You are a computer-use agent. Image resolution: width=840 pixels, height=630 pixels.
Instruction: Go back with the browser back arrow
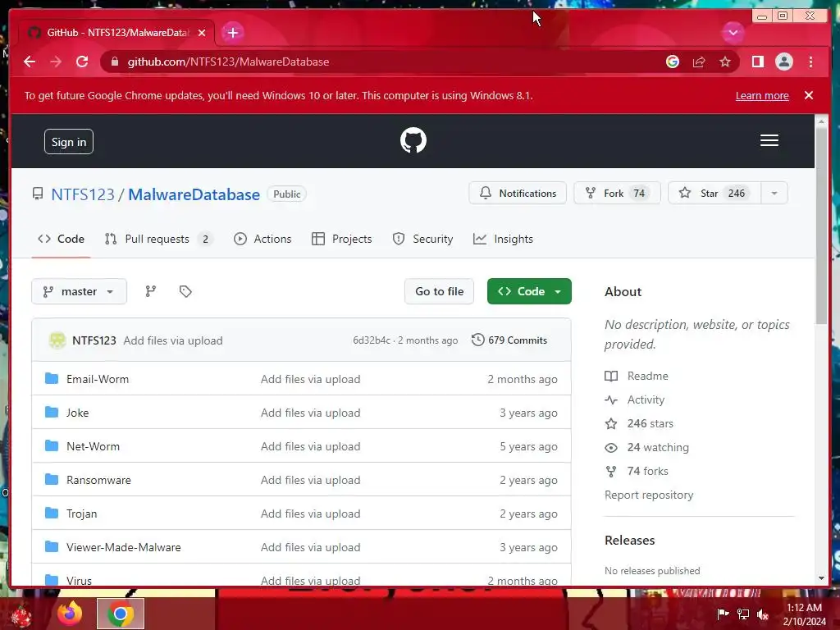coord(30,62)
